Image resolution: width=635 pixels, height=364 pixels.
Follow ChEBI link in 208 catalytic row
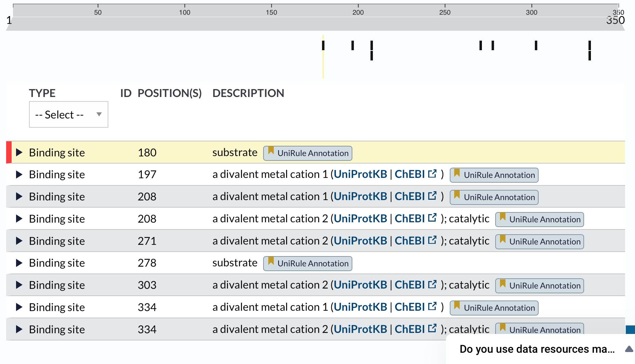tap(416, 219)
